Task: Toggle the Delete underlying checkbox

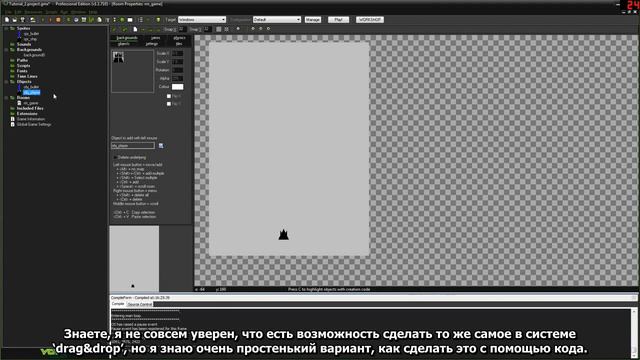Action: coord(115,157)
